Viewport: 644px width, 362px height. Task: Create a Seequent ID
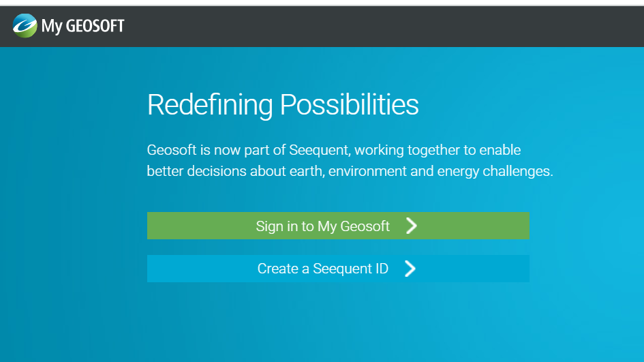[x=338, y=269]
